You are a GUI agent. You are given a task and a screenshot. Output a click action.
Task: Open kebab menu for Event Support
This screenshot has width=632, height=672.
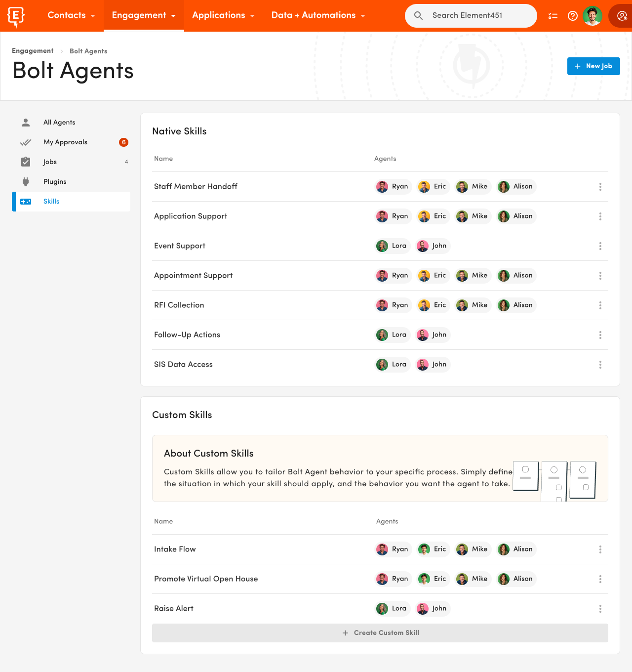tap(600, 246)
